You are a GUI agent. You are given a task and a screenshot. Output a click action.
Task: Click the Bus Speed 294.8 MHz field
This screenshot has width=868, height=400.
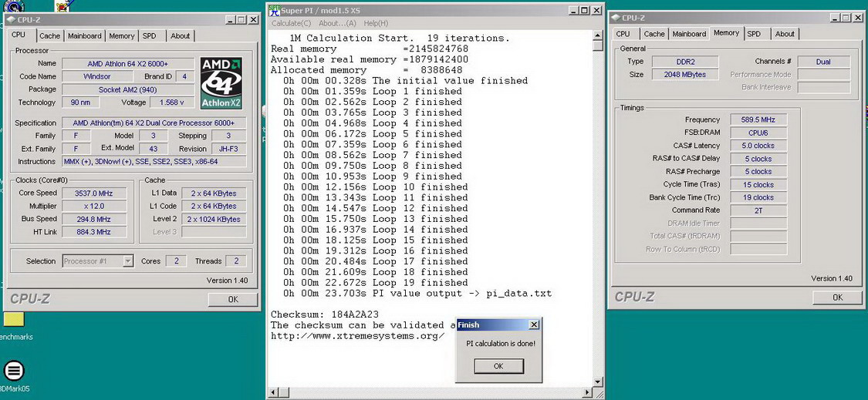94,219
